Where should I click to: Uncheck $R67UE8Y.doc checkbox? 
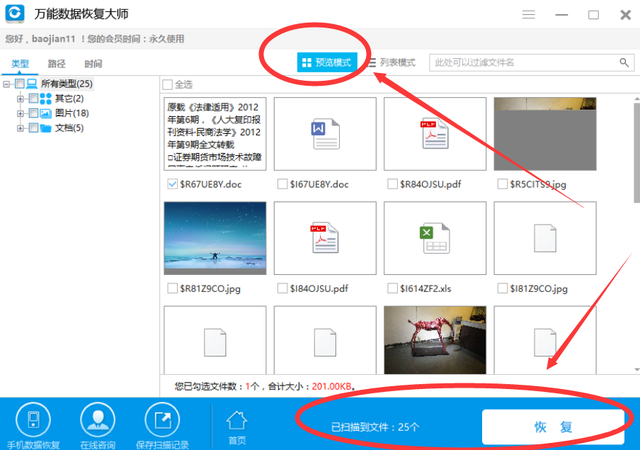pyautogui.click(x=172, y=184)
